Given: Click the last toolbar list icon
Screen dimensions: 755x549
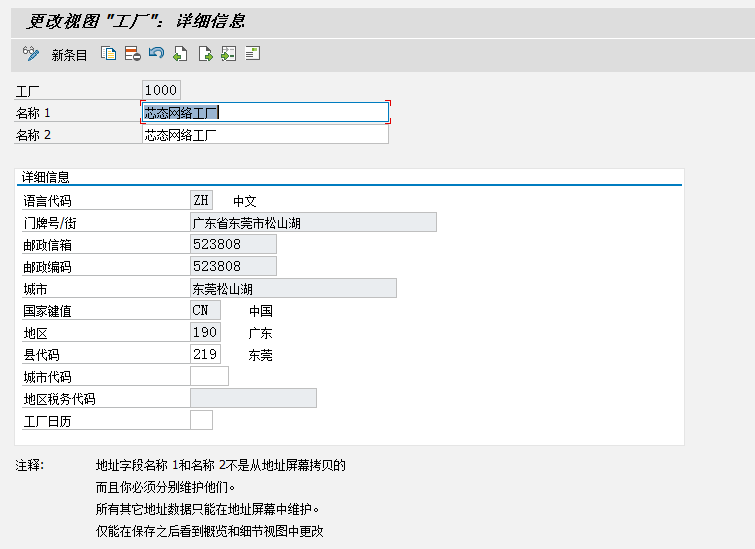Looking at the screenshot, I should (x=253, y=53).
